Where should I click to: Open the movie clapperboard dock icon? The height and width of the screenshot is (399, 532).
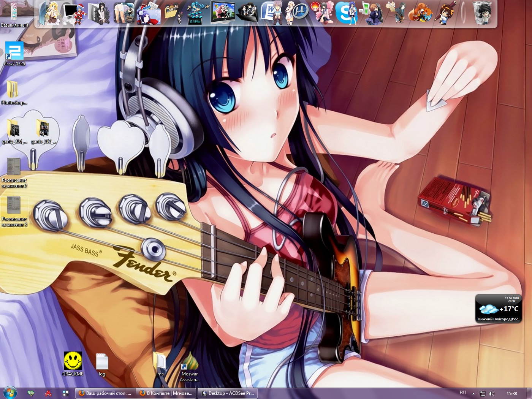click(198, 13)
